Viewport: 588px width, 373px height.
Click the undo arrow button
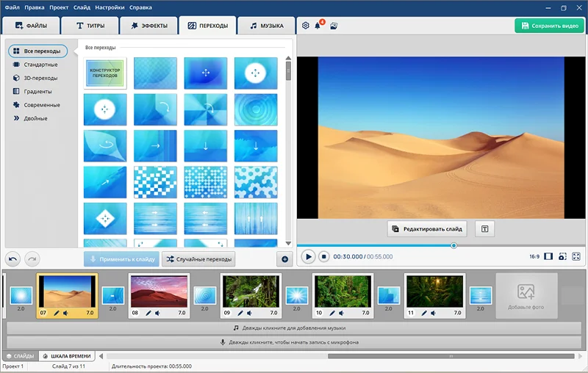[12, 258]
